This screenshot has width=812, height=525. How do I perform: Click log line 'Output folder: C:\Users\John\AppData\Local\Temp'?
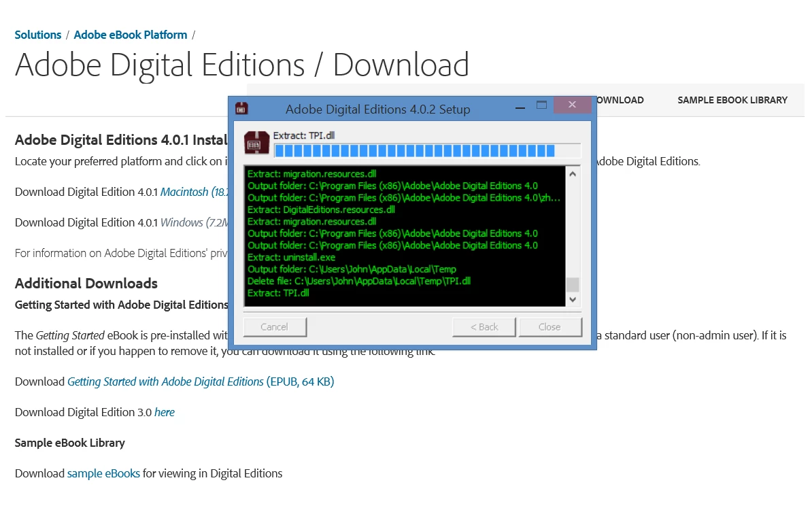352,269
